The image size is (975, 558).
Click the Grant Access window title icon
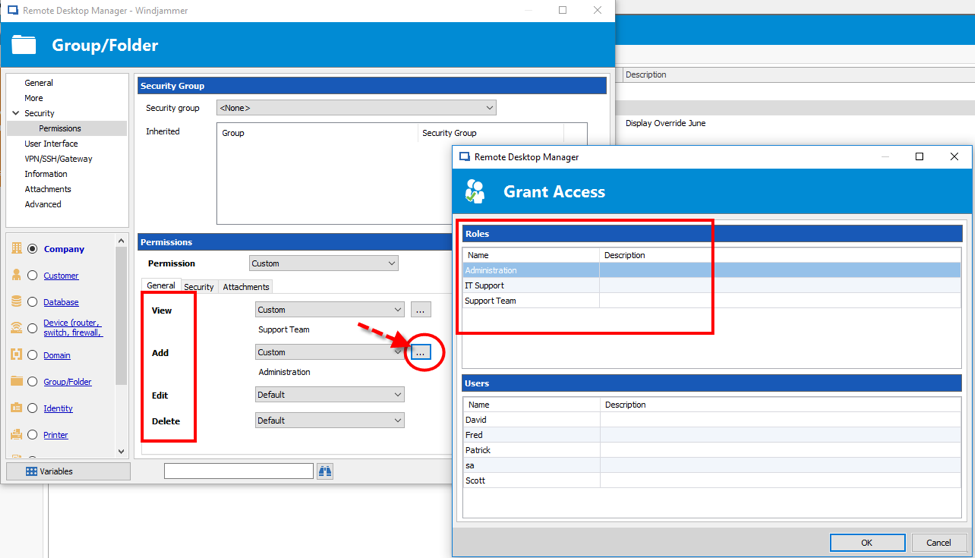pos(464,157)
